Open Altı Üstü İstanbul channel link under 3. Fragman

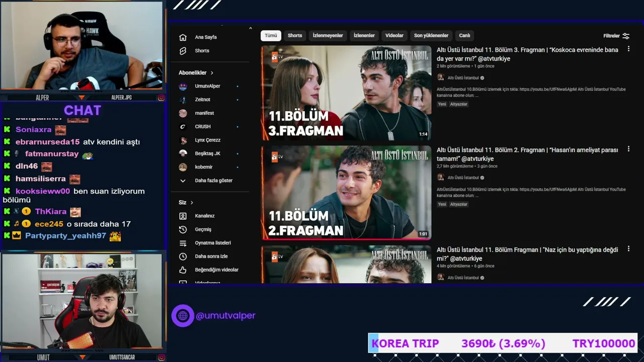463,78
